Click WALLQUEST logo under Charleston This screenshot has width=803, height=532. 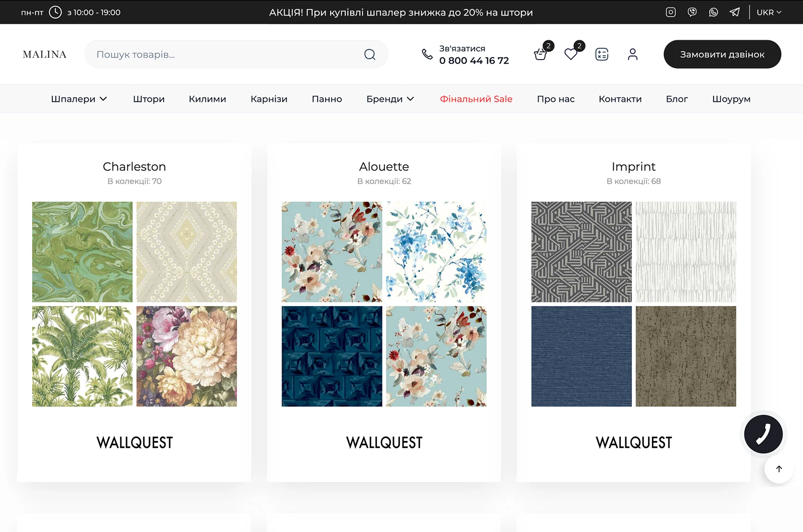tap(135, 443)
